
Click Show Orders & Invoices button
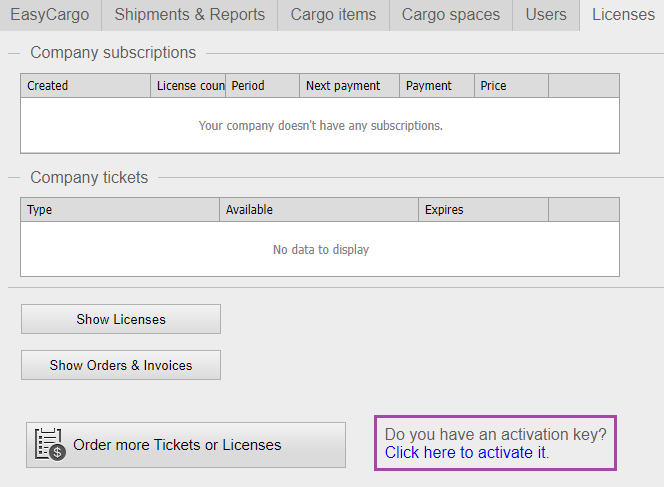coord(121,365)
